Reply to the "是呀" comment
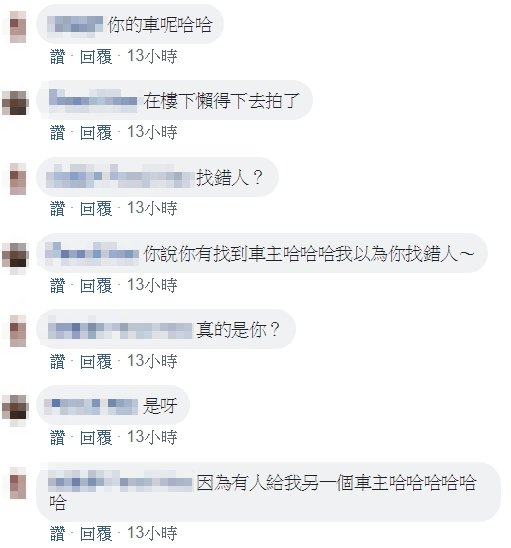This screenshot has width=511, height=548. click(x=96, y=437)
